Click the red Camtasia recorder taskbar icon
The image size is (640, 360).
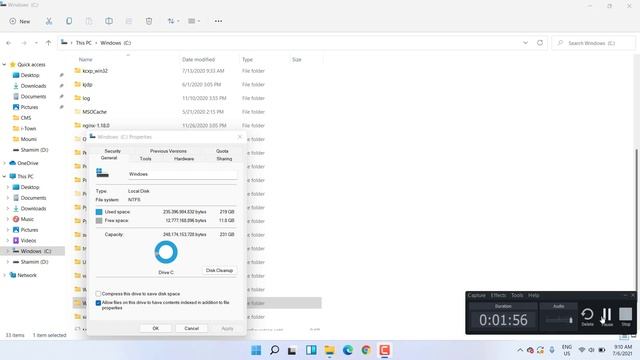pyautogui.click(x=384, y=350)
